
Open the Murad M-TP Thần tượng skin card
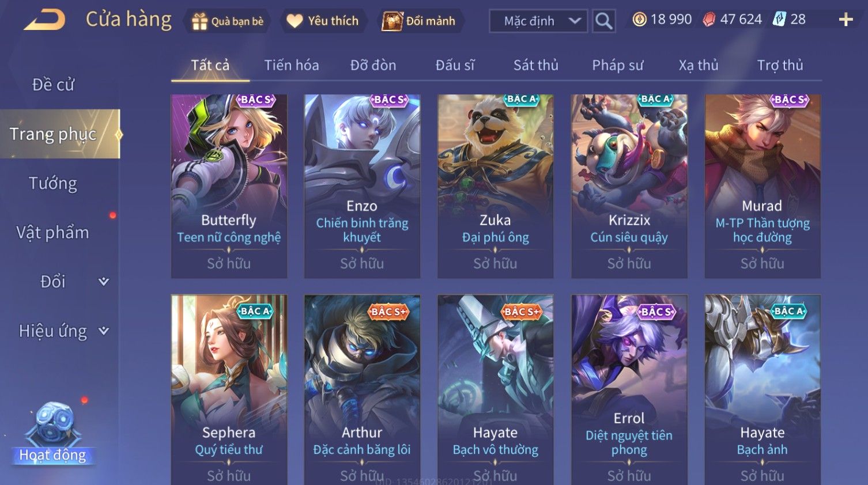coord(763,187)
